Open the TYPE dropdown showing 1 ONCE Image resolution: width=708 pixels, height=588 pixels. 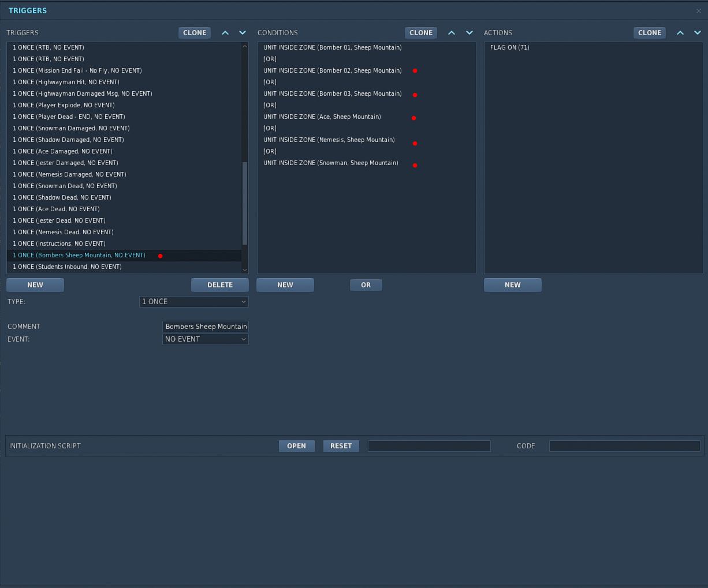[x=194, y=302]
